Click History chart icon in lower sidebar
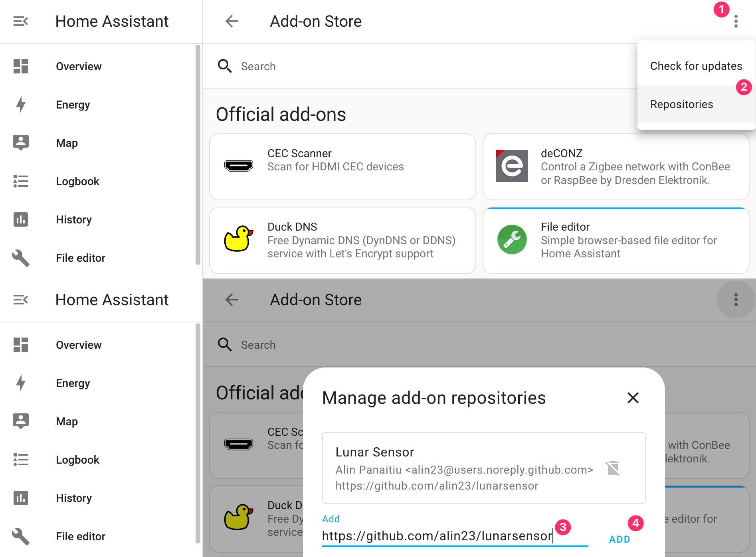Screen dimensions: 756x557 click(x=21, y=498)
